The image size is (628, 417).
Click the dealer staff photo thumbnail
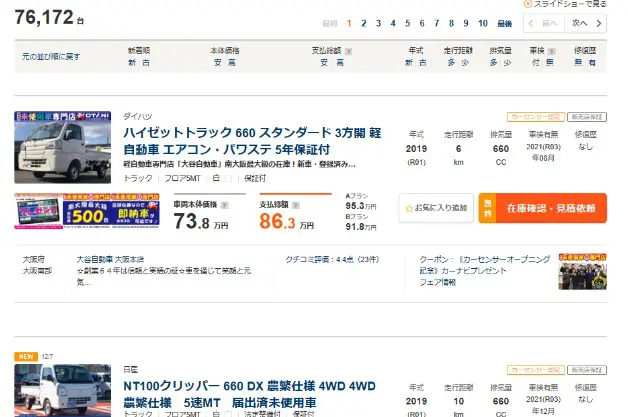(582, 272)
